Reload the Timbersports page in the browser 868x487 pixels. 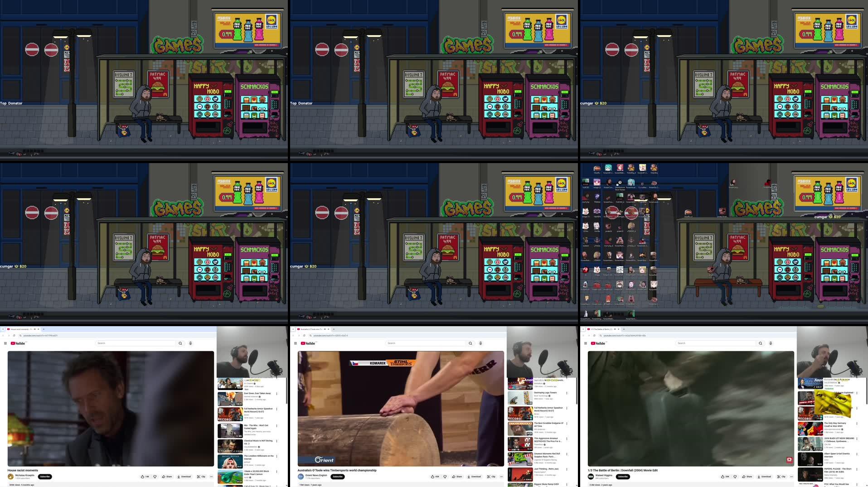[x=304, y=336]
